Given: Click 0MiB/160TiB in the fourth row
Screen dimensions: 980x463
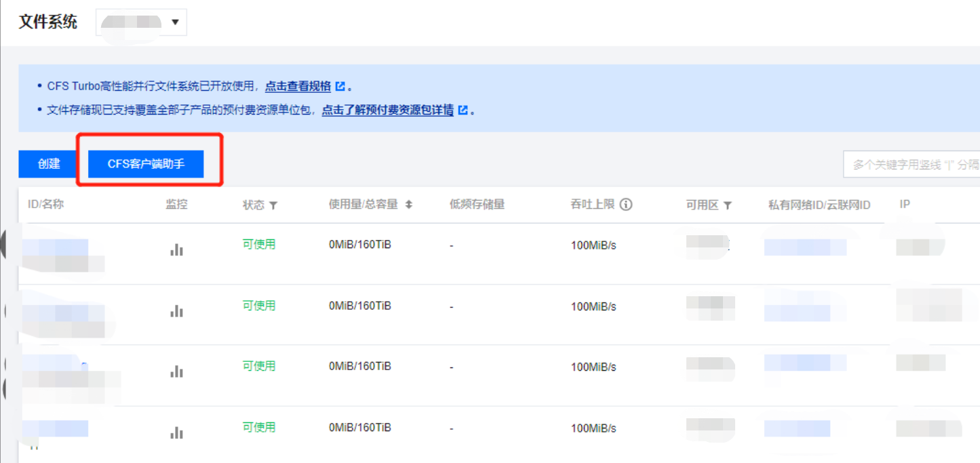Looking at the screenshot, I should tap(360, 428).
